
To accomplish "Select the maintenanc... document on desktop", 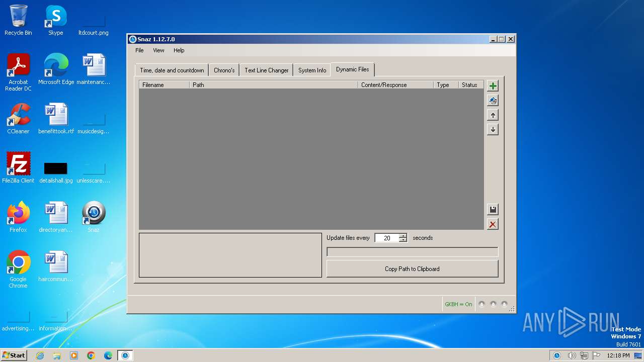I will 94,69.
